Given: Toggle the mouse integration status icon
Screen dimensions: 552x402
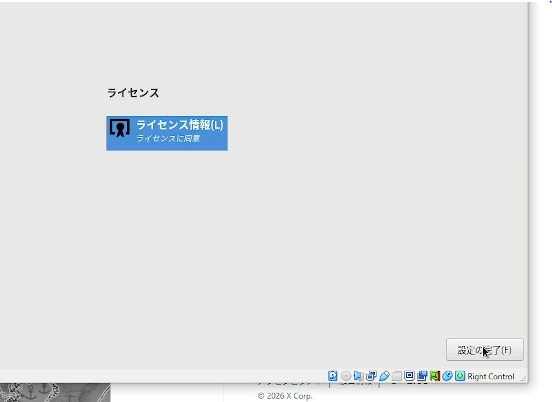Looking at the screenshot, I should 447,376.
